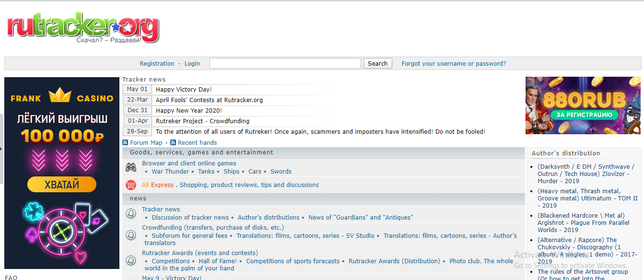Image resolution: width=644 pixels, height=280 pixels.
Task: Click the forum icon next to Rutracker Awards
Action: 131,260
